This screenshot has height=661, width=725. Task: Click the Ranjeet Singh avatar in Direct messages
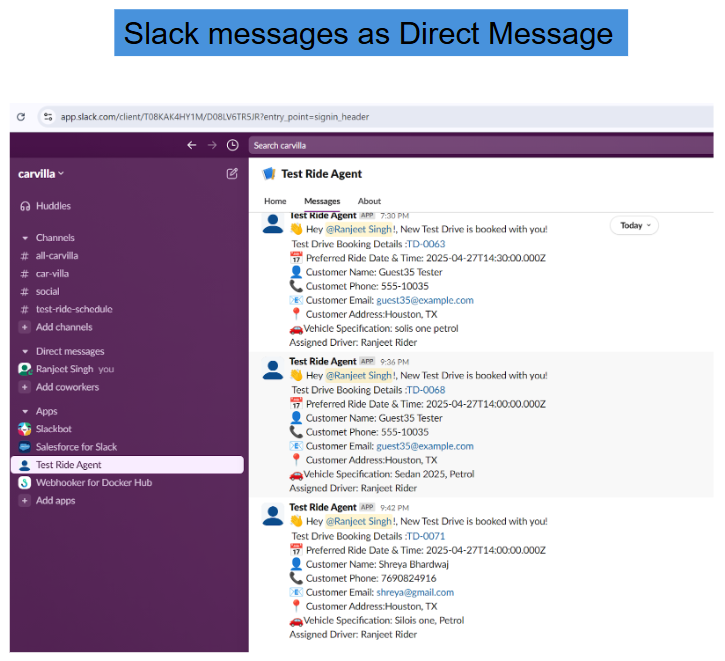click(x=25, y=369)
